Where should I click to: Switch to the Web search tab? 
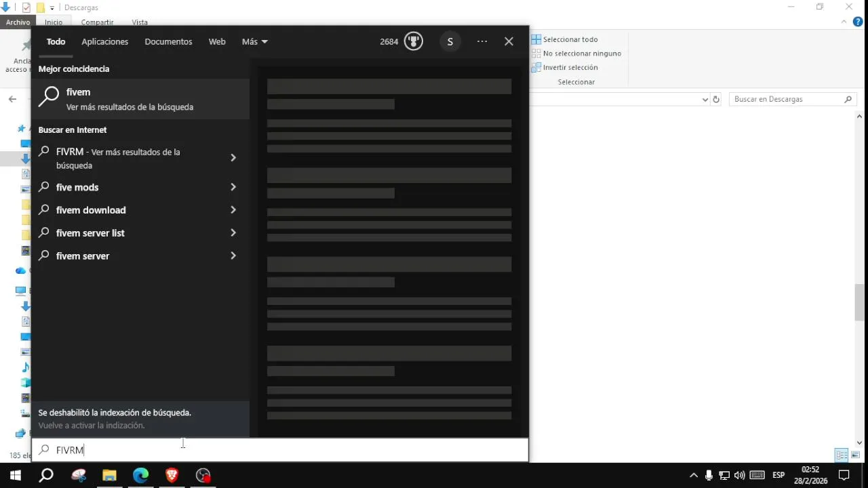(x=217, y=41)
